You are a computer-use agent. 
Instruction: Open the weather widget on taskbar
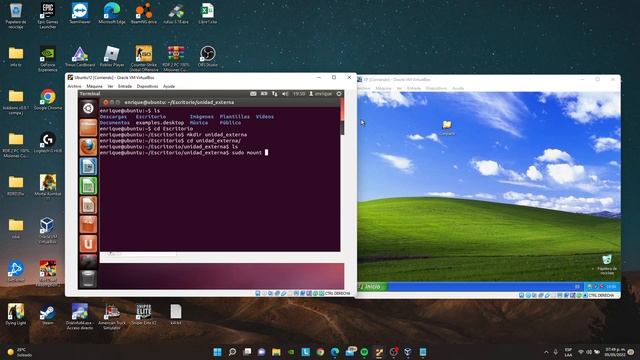[20, 352]
